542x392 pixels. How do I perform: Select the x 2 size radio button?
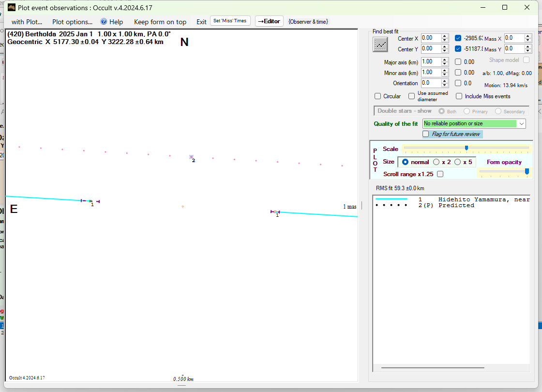(436, 162)
